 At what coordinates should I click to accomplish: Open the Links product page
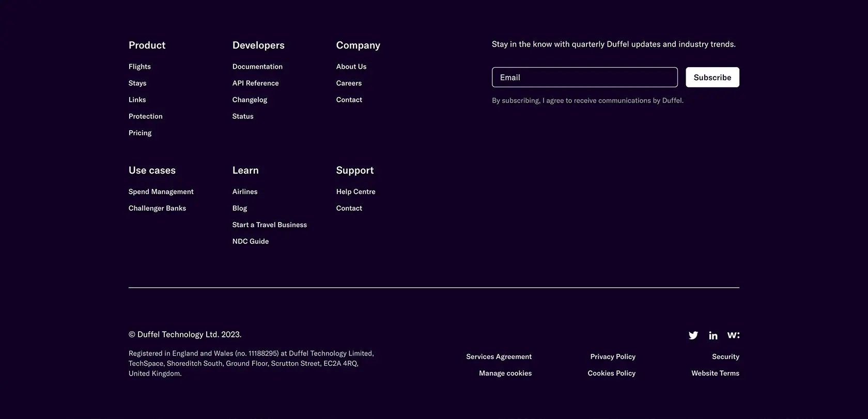click(137, 100)
